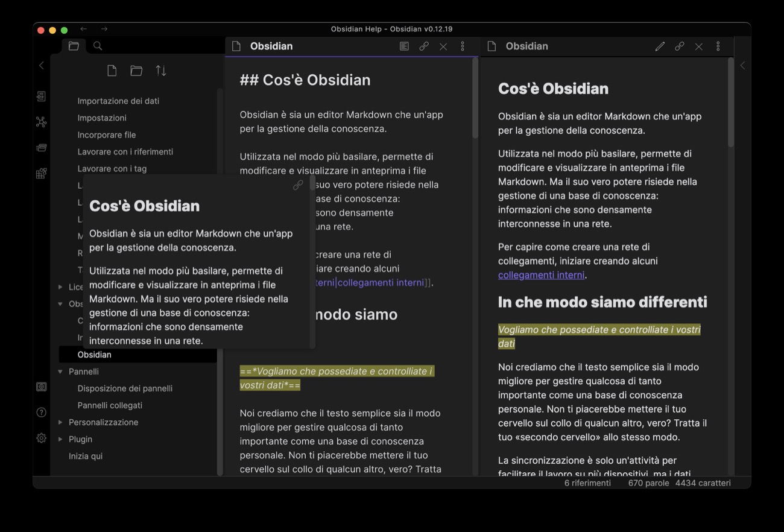Follow the collegamenti interni link
The image size is (784, 532).
(x=541, y=275)
